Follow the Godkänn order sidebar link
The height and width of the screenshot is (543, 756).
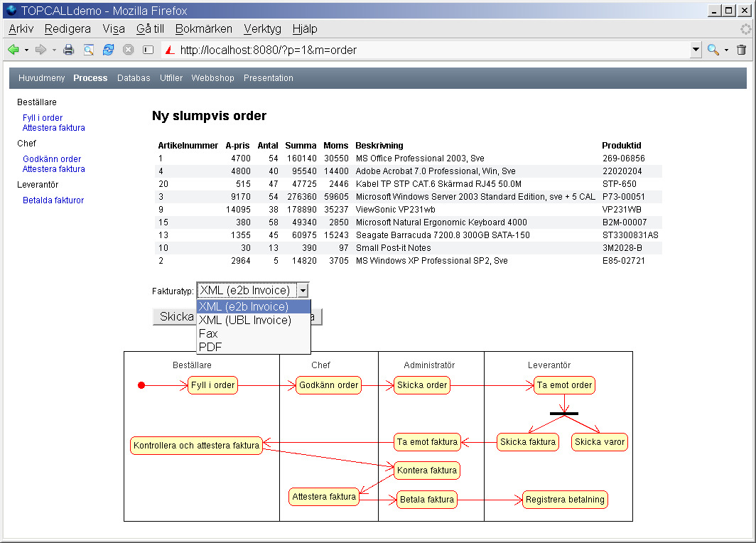click(52, 159)
